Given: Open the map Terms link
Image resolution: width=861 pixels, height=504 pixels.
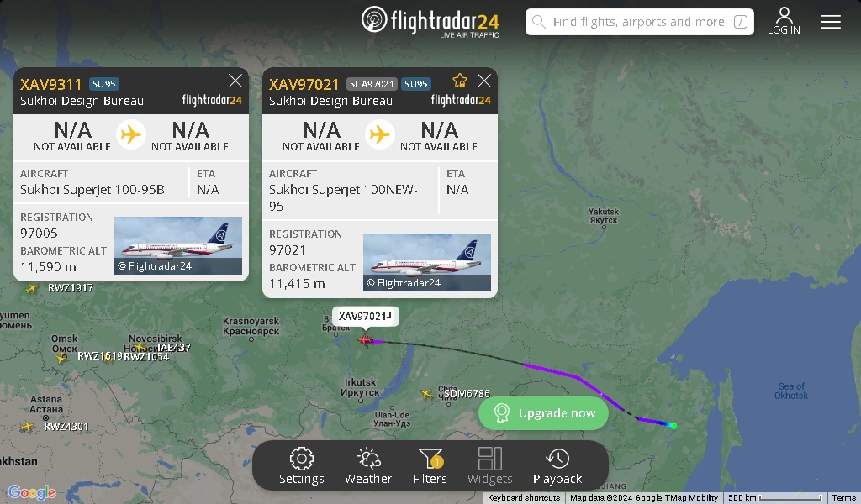Looking at the screenshot, I should (x=843, y=498).
